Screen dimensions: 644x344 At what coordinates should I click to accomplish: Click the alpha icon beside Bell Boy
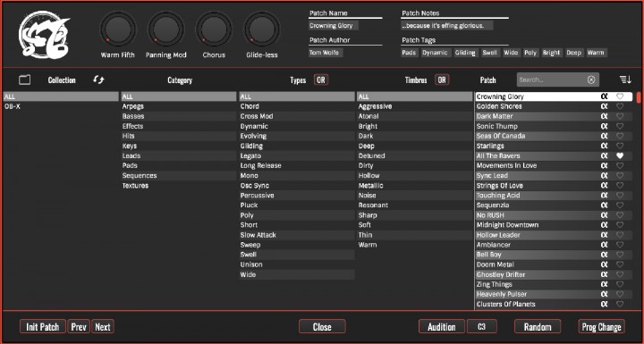pos(604,255)
